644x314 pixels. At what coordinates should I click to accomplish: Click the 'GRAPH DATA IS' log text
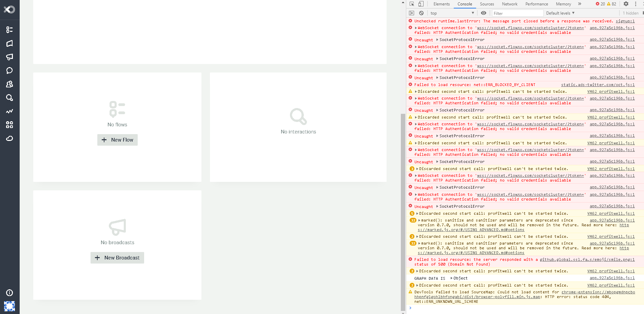(430, 278)
